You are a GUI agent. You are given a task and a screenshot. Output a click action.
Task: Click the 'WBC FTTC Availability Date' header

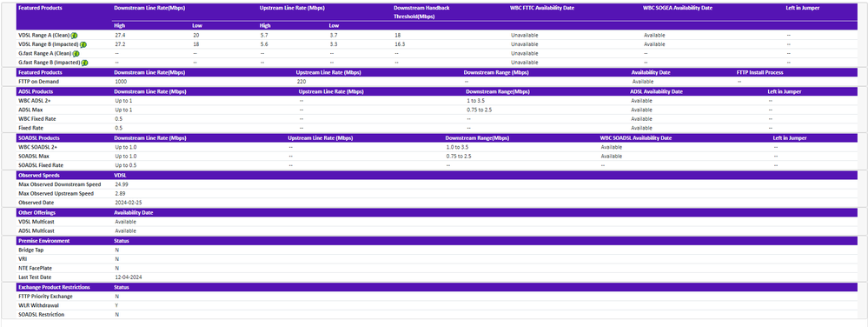click(542, 9)
